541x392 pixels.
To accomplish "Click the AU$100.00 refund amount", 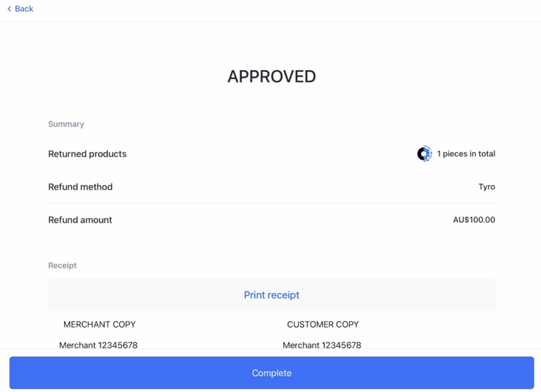I will pos(474,220).
